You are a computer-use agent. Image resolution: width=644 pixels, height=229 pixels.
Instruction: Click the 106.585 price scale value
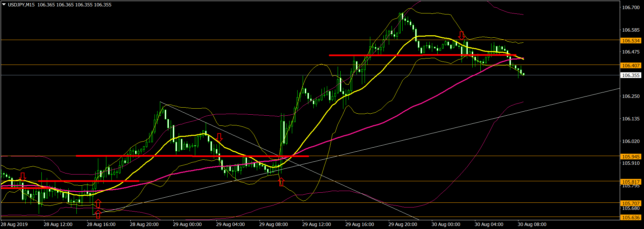click(631, 30)
